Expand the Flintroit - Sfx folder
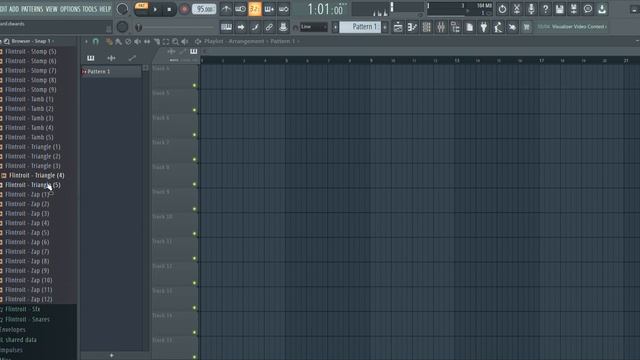640x360 pixels. click(22, 309)
